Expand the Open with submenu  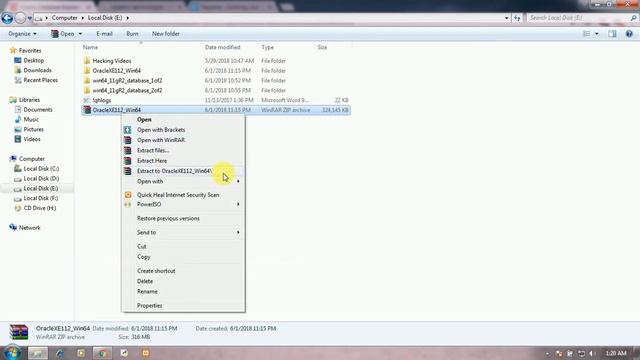click(183, 181)
